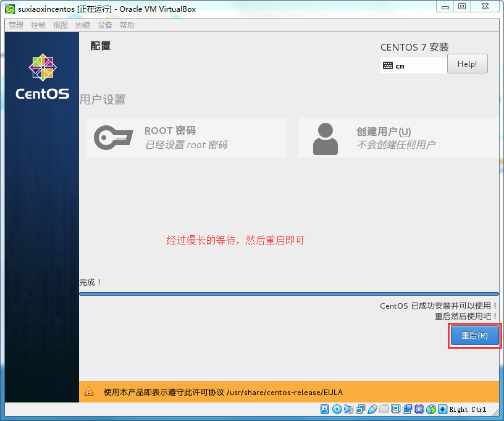504x421 pixels.
Task: Minimize the VirtualBox window
Action: click(x=445, y=7)
